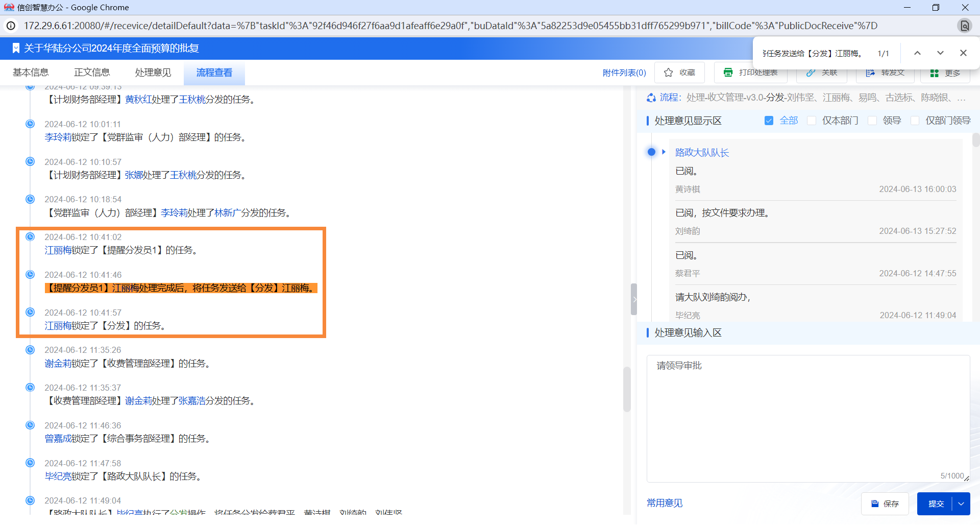This screenshot has height=526, width=980.
Task: Click the printer icon of 打印处理表
Action: coord(728,73)
